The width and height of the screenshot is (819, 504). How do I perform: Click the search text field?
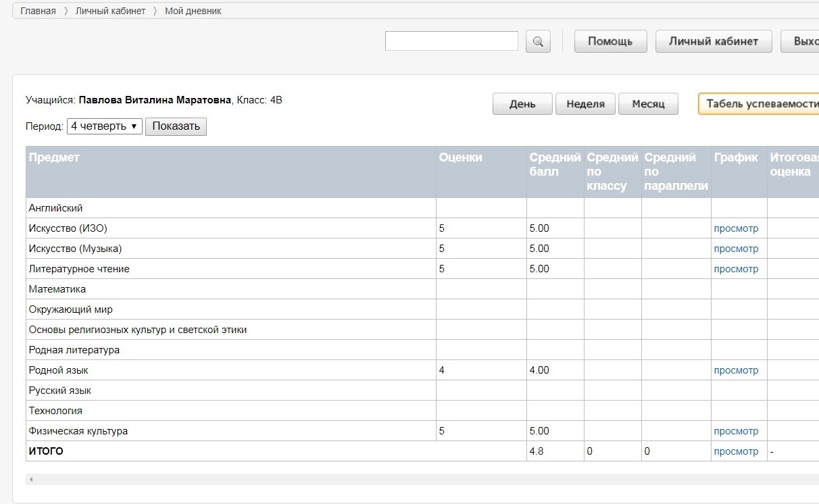pos(451,41)
